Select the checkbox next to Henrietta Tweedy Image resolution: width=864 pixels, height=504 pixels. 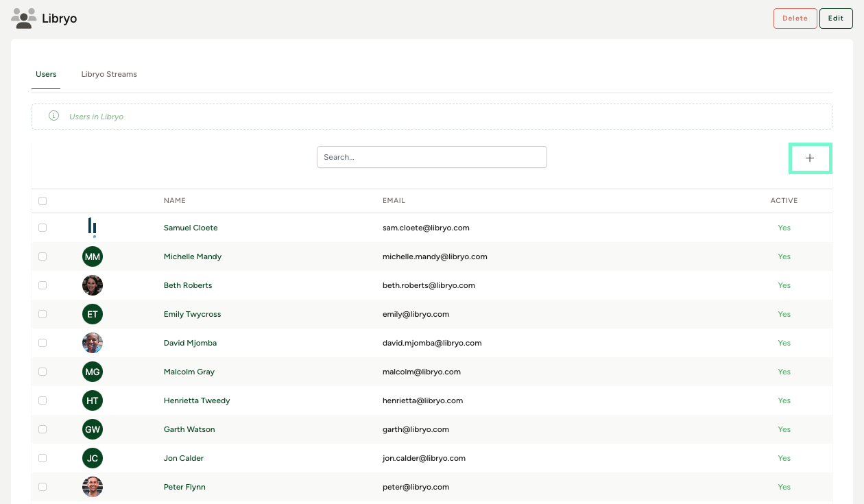click(43, 400)
